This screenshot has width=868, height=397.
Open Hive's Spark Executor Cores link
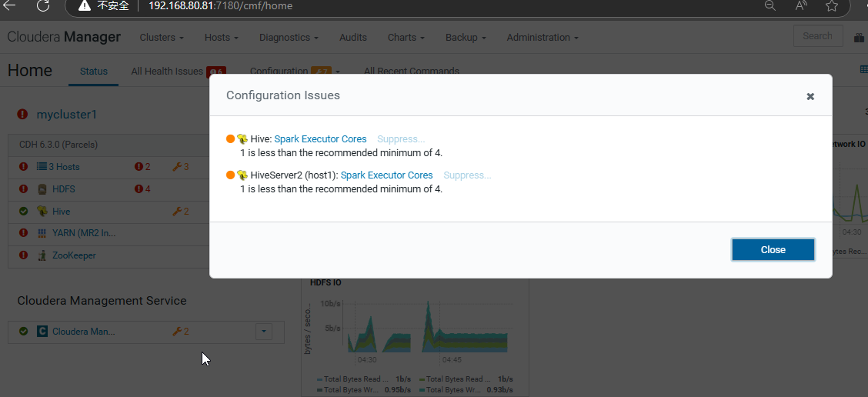click(321, 139)
